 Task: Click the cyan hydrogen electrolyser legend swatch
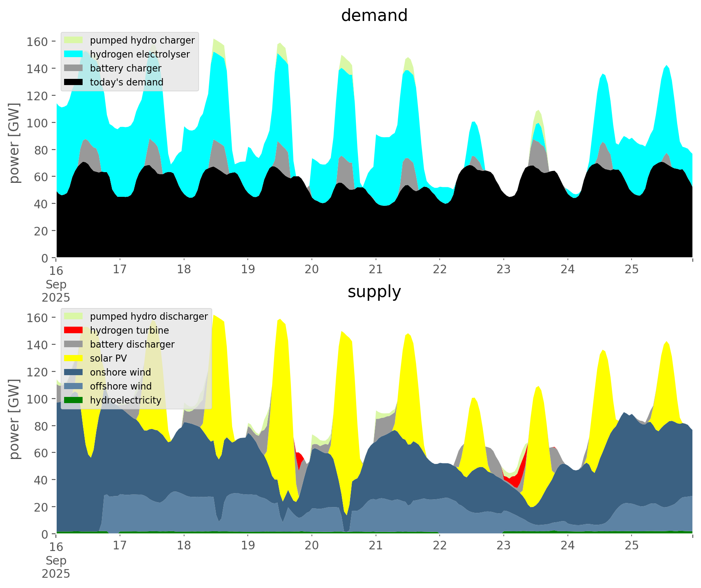pyautogui.click(x=74, y=54)
